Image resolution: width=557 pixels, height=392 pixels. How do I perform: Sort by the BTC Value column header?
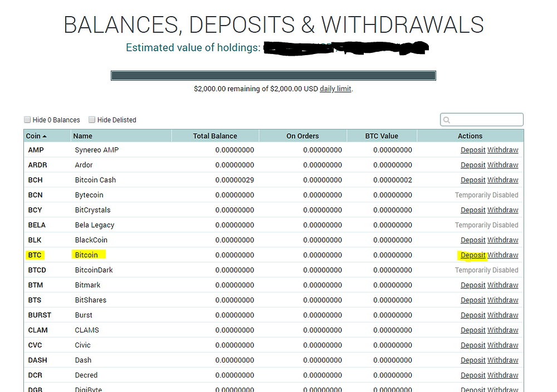tap(382, 136)
